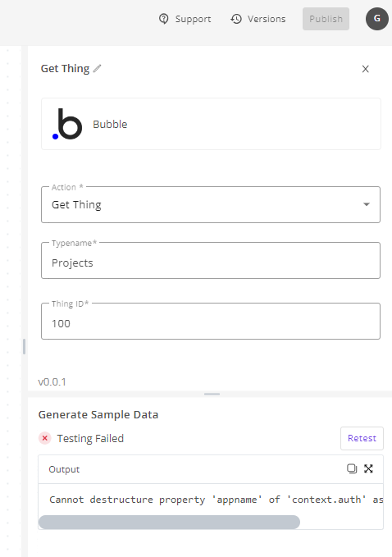
Task: Click the Publish button
Action: point(326,19)
